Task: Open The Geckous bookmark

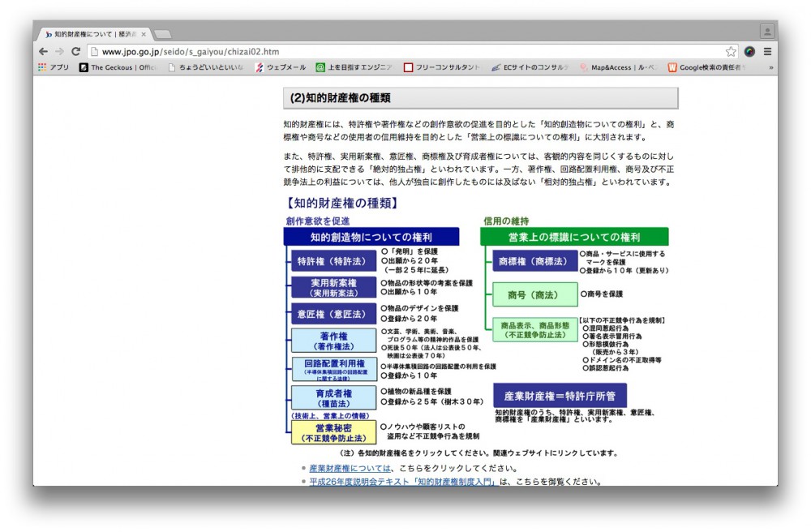Action: pos(118,67)
